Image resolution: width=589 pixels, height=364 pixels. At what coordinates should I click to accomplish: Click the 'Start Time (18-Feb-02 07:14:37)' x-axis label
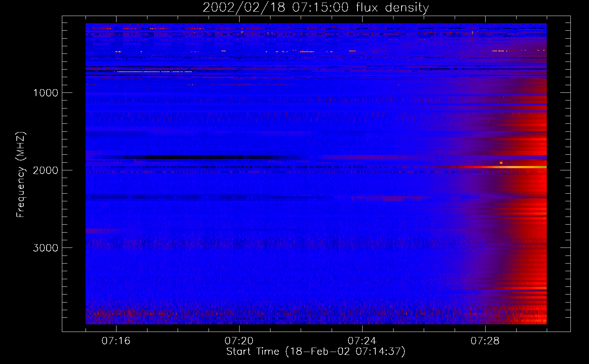click(316, 352)
